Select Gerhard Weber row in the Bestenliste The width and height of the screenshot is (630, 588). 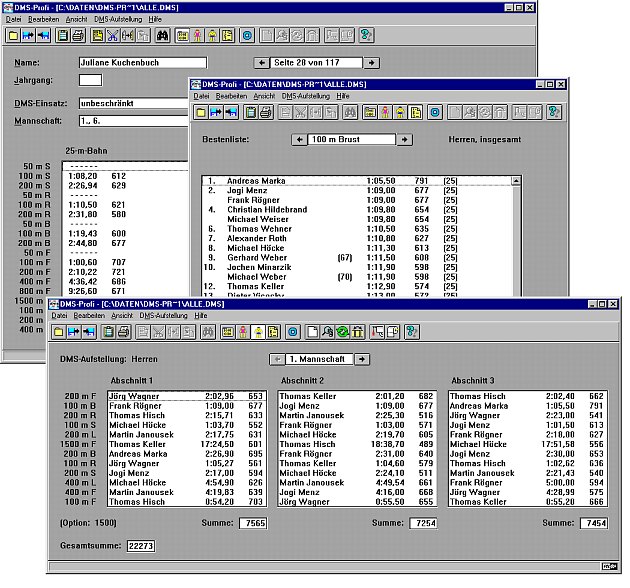pos(356,258)
